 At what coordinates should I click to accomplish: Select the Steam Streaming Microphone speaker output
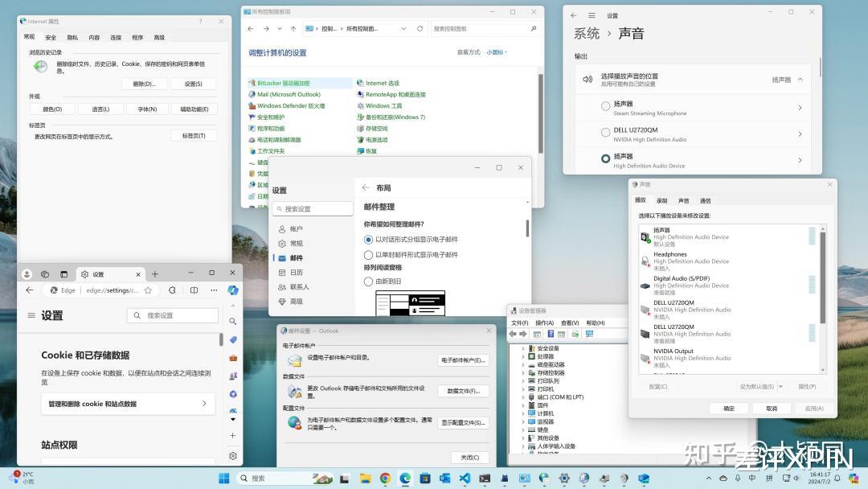click(x=606, y=106)
